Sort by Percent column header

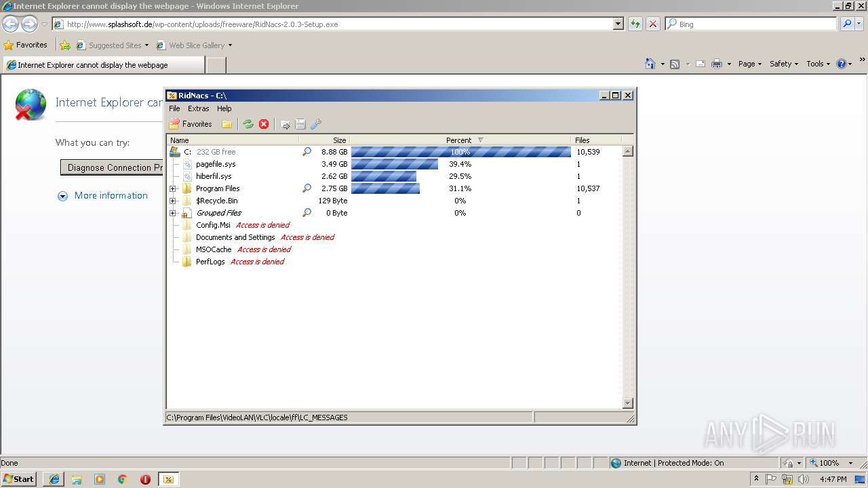[460, 140]
